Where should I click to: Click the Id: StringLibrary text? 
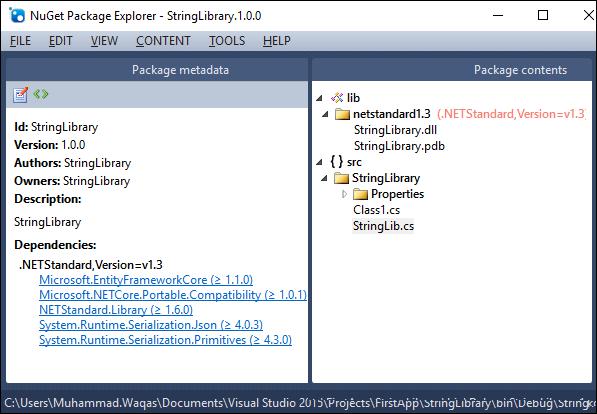(x=56, y=127)
